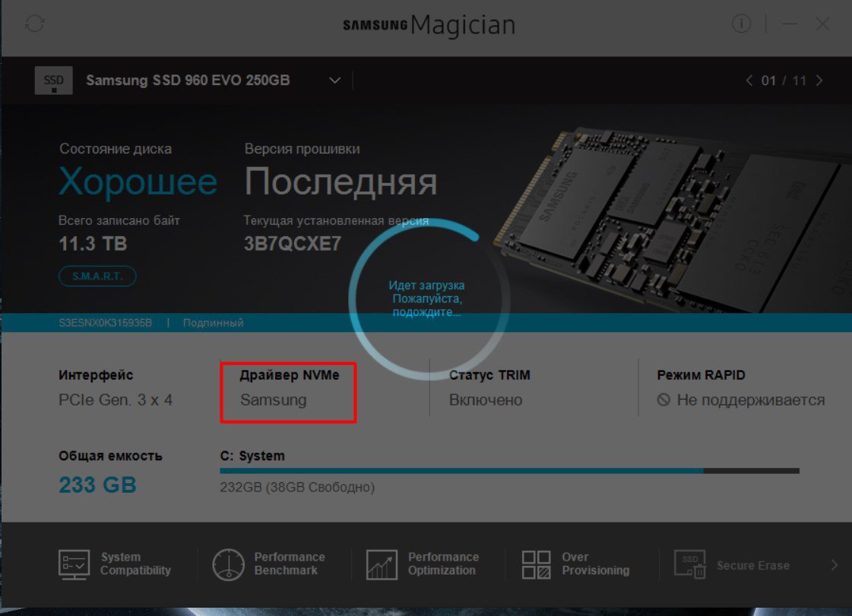Open Performance Optimization label
The image size is (852, 616).
tap(443, 564)
